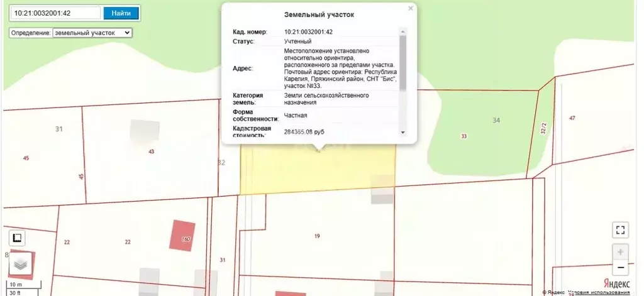The height and width of the screenshot is (296, 644).
Task: Click the popup scrollbar thumb
Action: pyautogui.click(x=402, y=62)
